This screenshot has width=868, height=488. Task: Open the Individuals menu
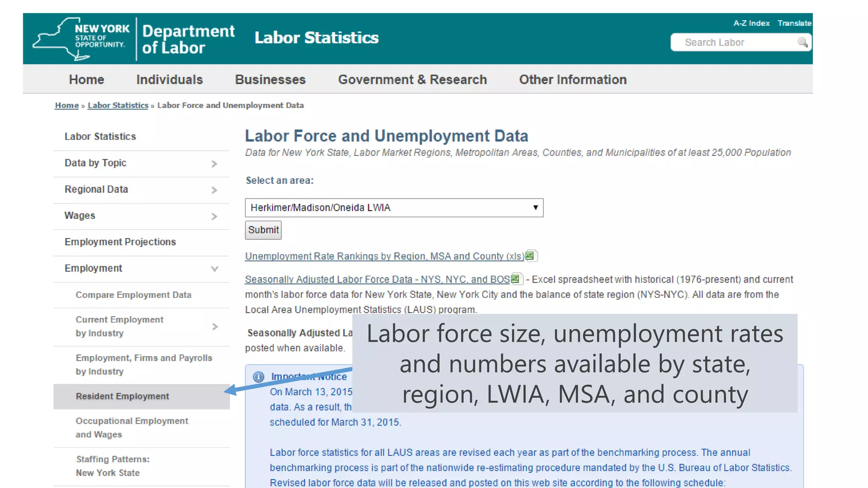point(170,80)
